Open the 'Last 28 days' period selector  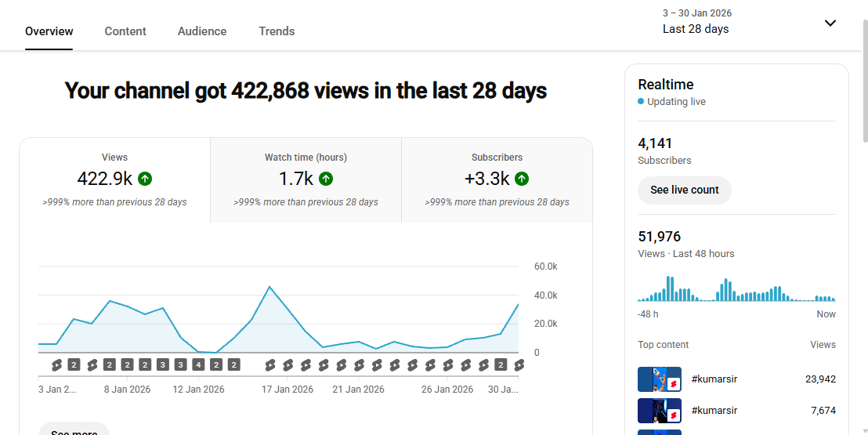click(x=696, y=29)
